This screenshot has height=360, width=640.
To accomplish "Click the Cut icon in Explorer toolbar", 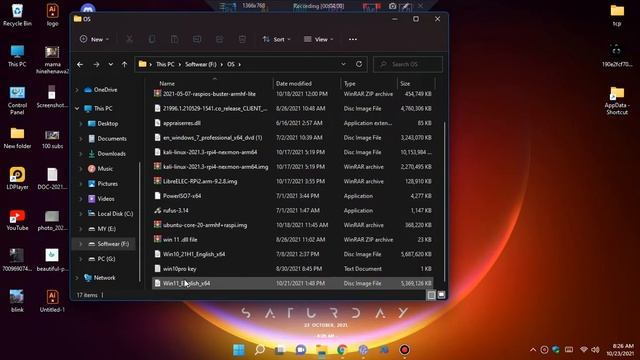I will pyautogui.click(x=129, y=39).
